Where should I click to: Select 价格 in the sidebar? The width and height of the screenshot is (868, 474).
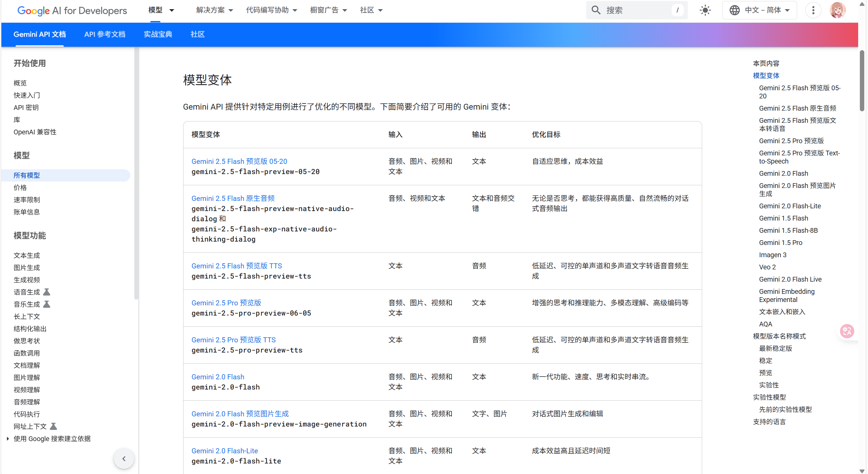coord(20,187)
